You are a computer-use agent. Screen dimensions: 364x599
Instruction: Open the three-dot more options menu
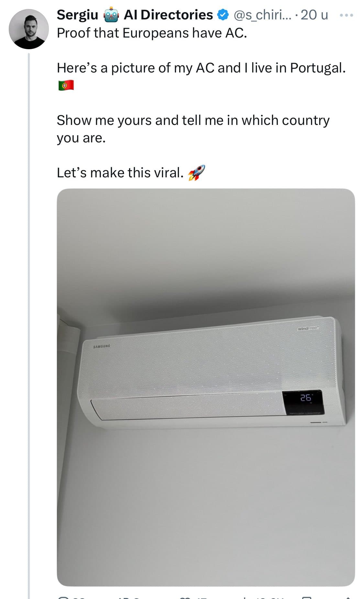point(347,15)
